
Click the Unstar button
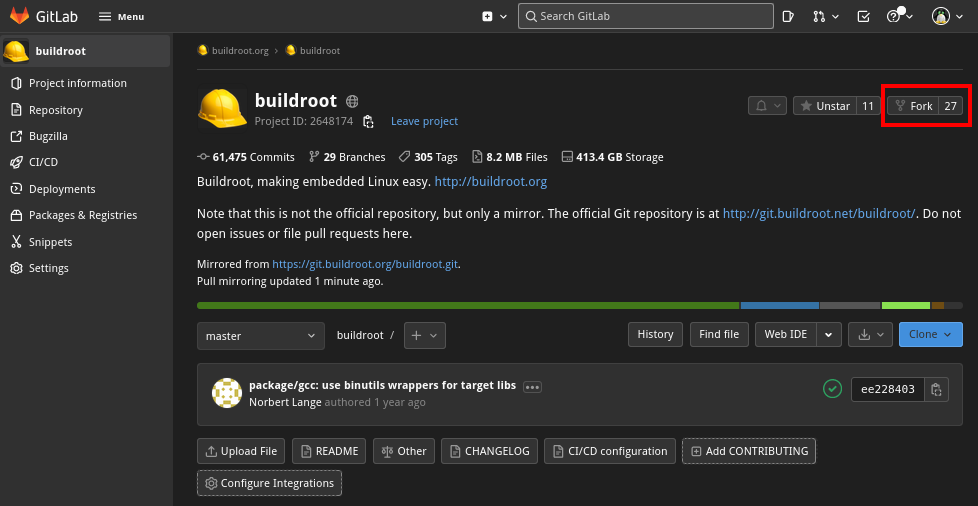(x=825, y=106)
